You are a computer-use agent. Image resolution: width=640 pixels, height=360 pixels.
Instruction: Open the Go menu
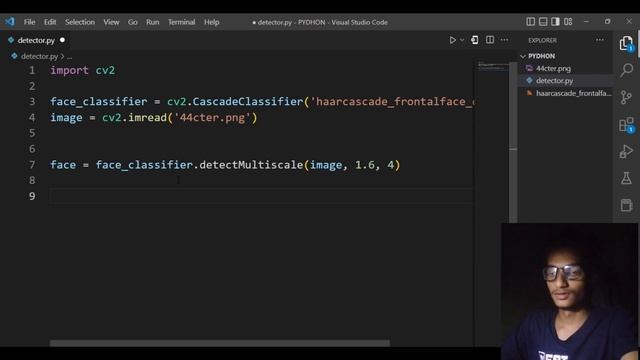click(x=133, y=22)
